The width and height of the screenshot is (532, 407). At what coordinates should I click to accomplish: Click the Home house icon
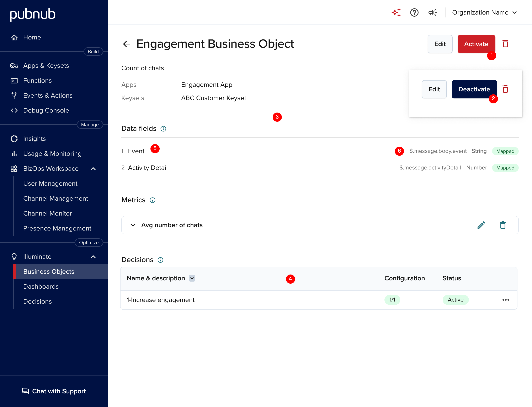point(14,37)
